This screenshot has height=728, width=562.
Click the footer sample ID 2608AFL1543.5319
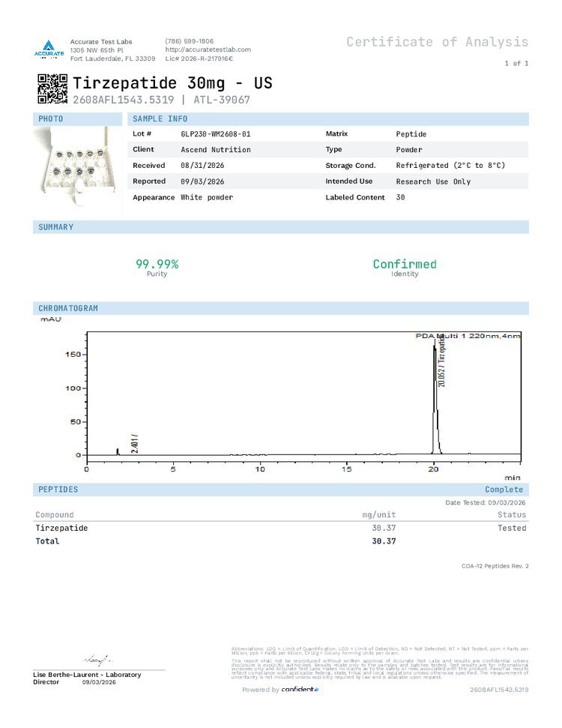[499, 690]
